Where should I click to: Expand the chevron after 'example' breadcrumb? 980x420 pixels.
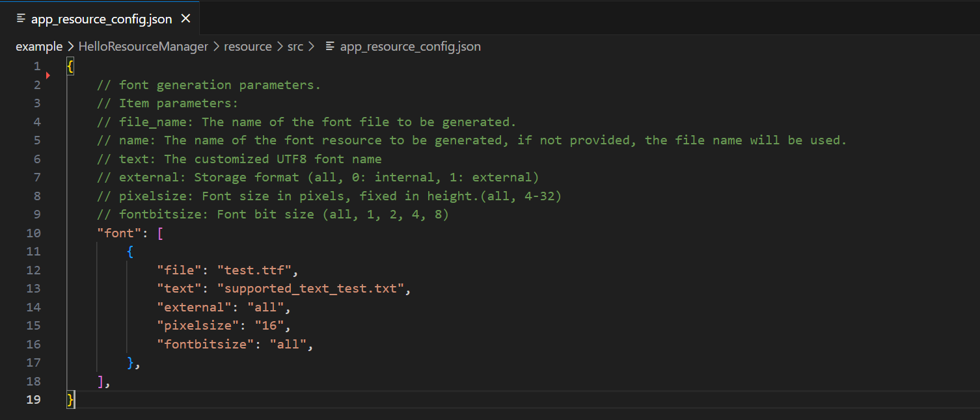[71, 47]
